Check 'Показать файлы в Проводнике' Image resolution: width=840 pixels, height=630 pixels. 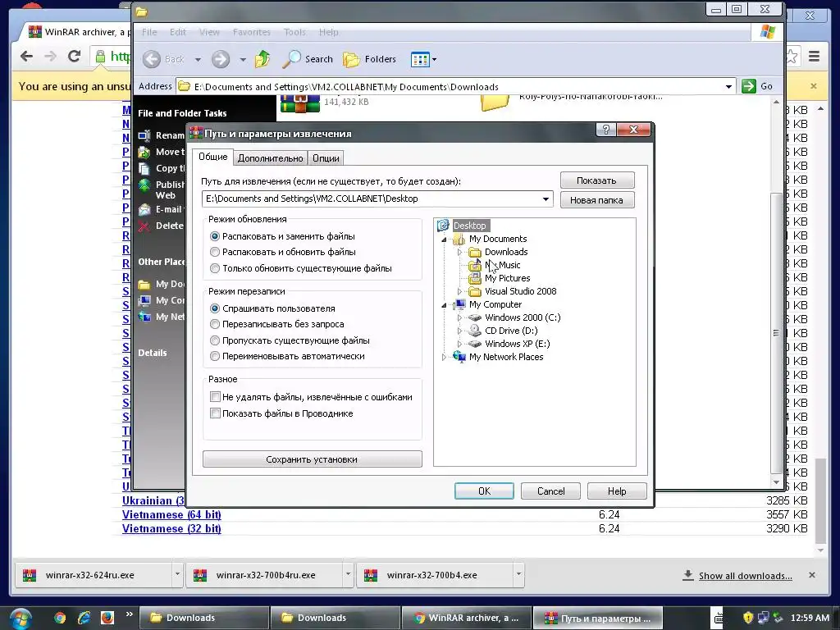(215, 413)
